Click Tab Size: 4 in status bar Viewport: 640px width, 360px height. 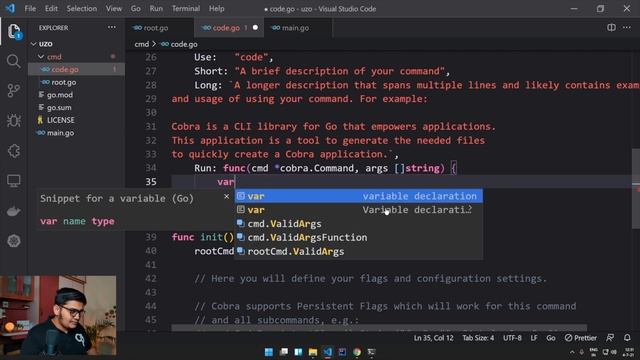pyautogui.click(x=478, y=338)
